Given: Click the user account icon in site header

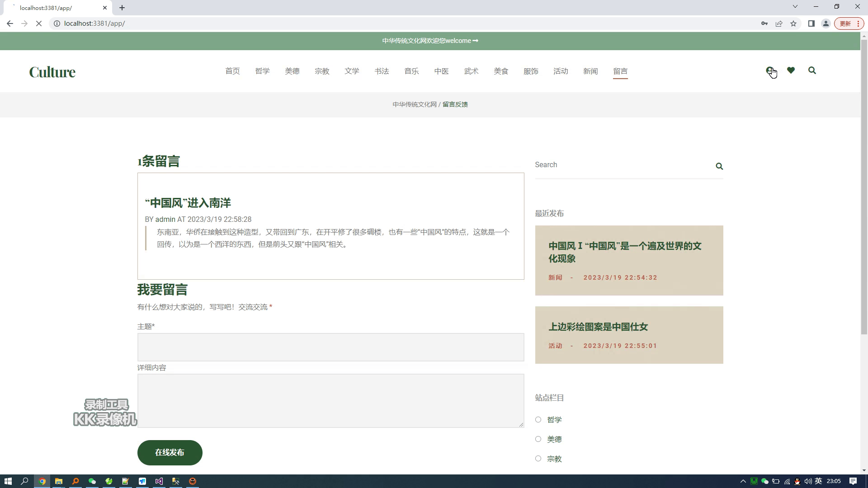Looking at the screenshot, I should [x=769, y=70].
